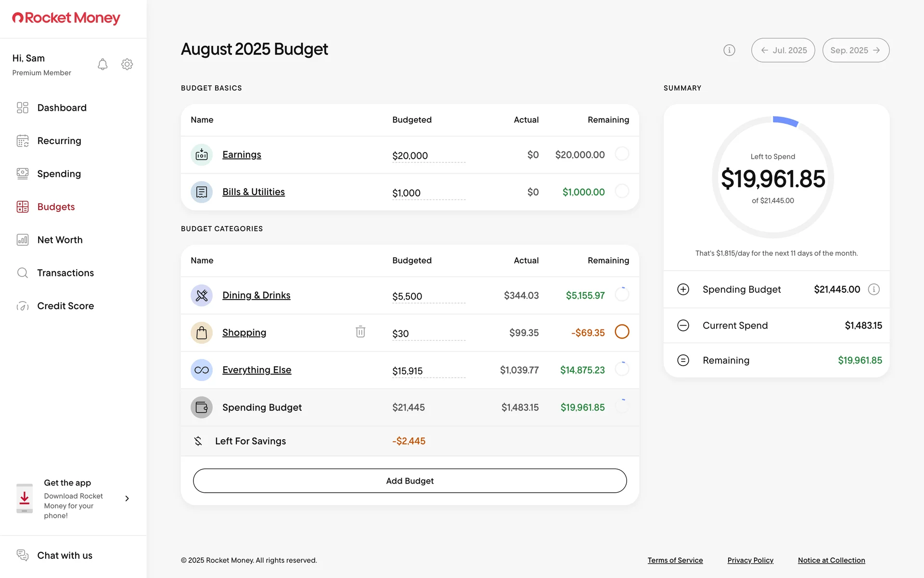Image resolution: width=924 pixels, height=578 pixels.
Task: Open the Everything Else category link
Action: [x=257, y=370]
